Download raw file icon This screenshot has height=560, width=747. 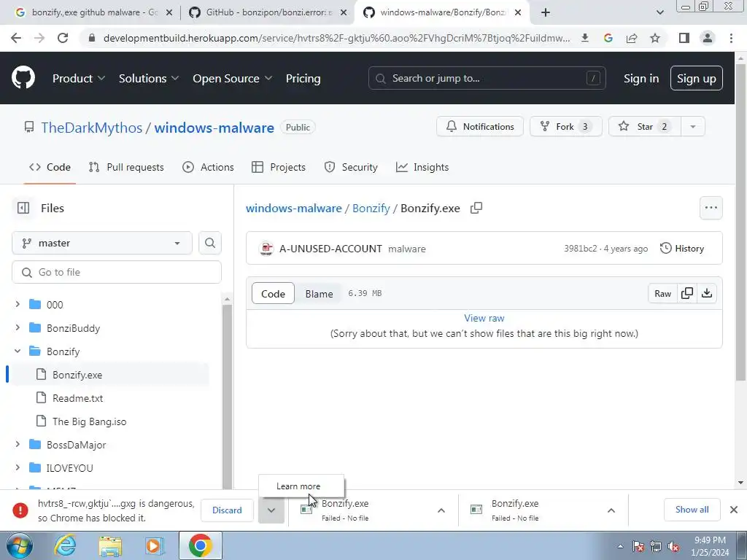(x=707, y=293)
